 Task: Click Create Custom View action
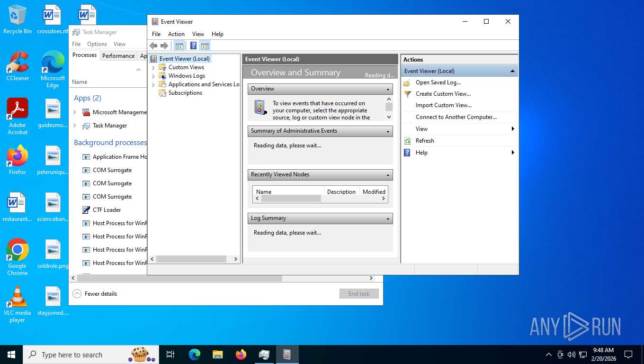(x=443, y=94)
